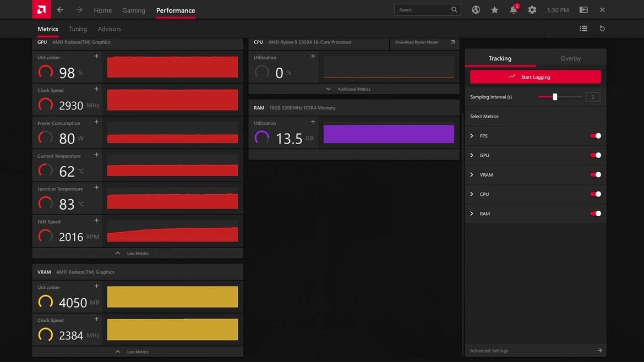This screenshot has width=644, height=362.
Task: Toggle VRAM metric tracking
Action: 596,175
